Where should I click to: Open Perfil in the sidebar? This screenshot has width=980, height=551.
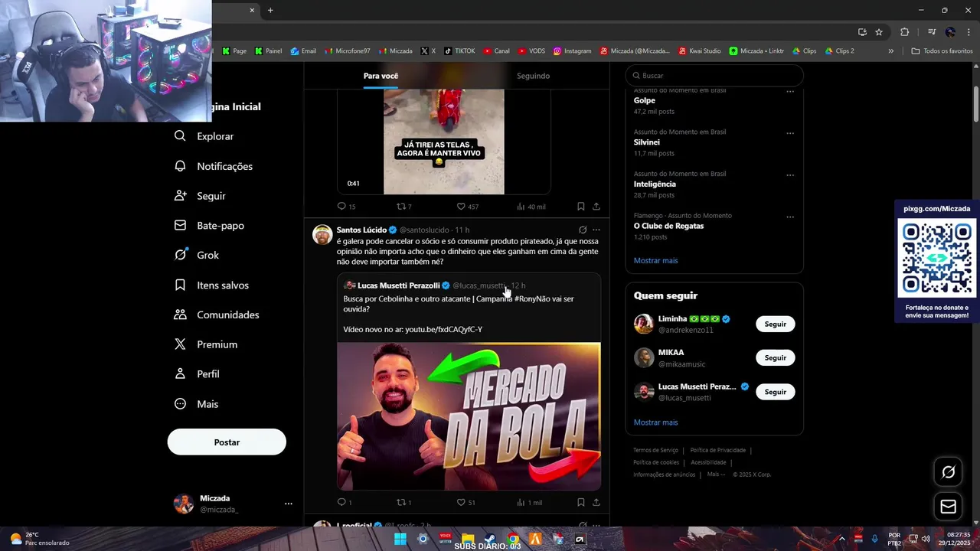[197, 374]
